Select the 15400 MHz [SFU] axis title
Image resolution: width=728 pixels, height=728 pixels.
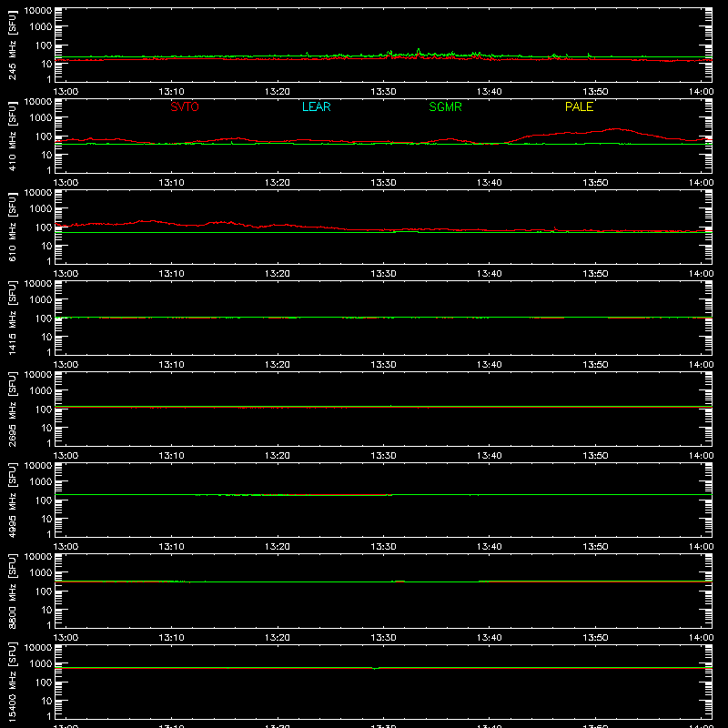13,682
